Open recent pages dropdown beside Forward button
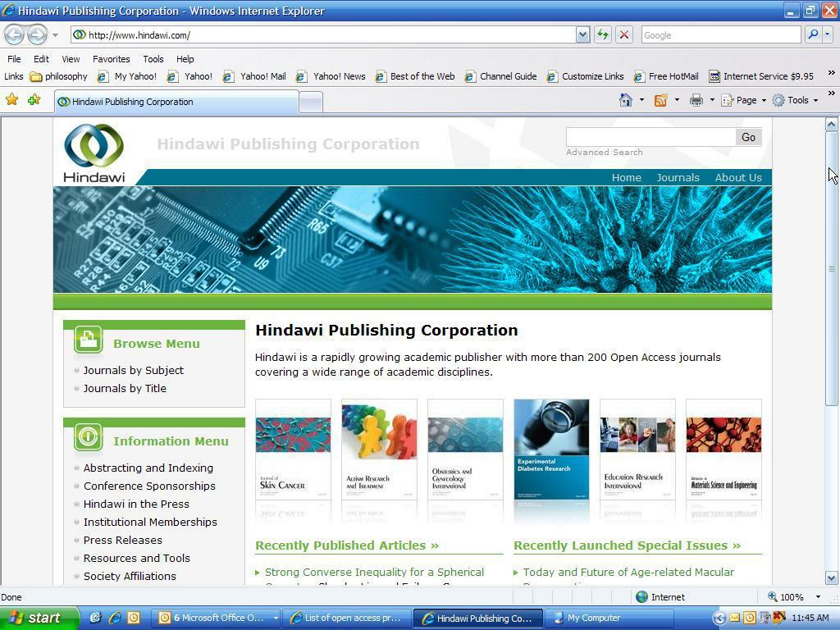Screen dimensions: 840x630 (x=55, y=36)
